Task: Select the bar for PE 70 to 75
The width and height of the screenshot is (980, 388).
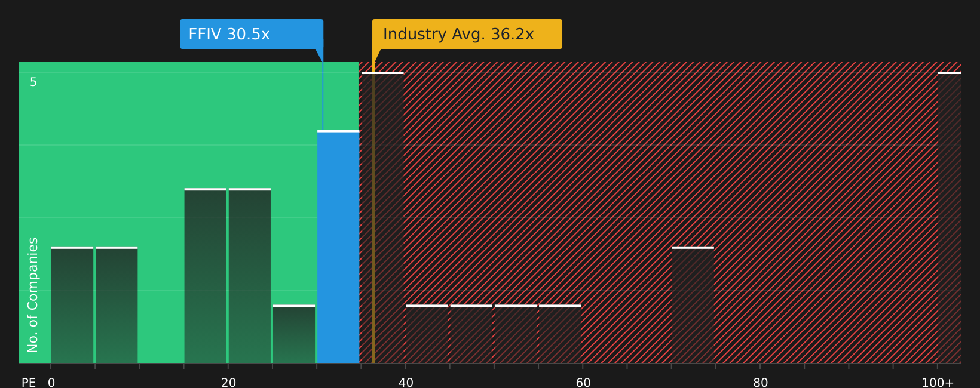Action: (x=693, y=304)
